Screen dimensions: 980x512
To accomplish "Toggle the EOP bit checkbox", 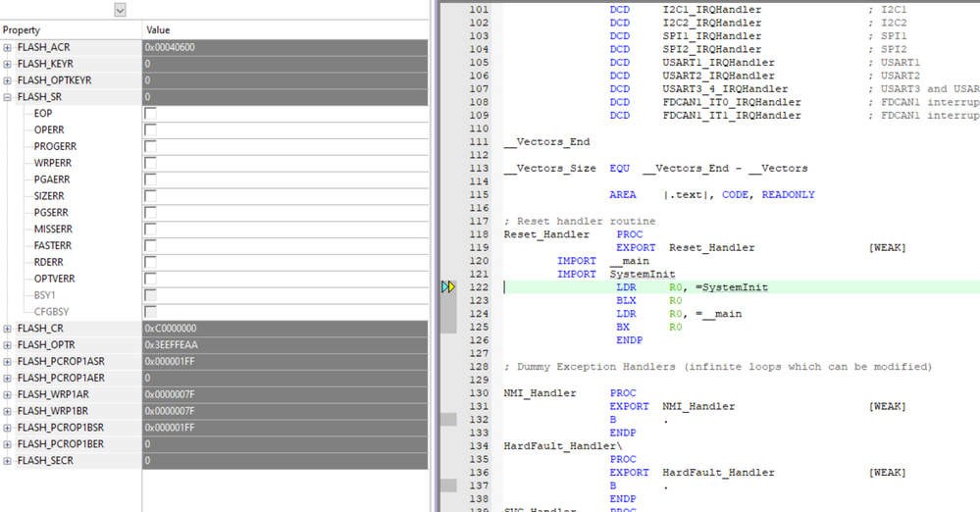I will tap(151, 113).
